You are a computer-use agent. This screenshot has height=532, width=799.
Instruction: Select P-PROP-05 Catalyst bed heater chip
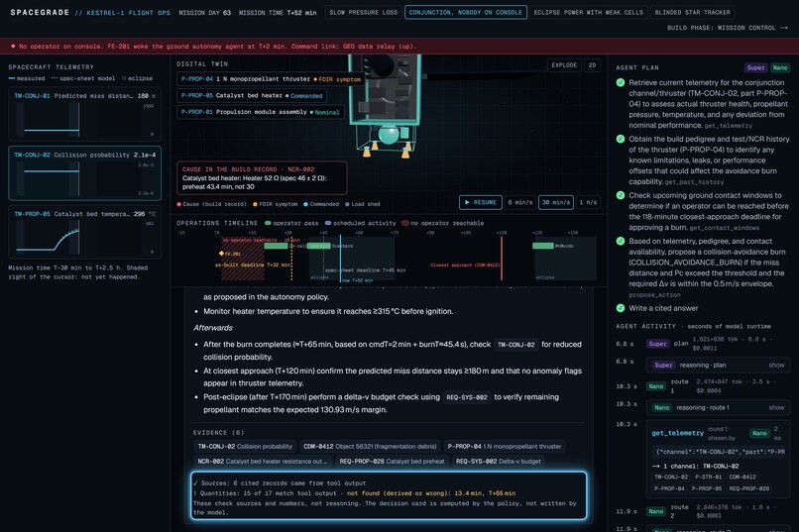pyautogui.click(x=252, y=96)
